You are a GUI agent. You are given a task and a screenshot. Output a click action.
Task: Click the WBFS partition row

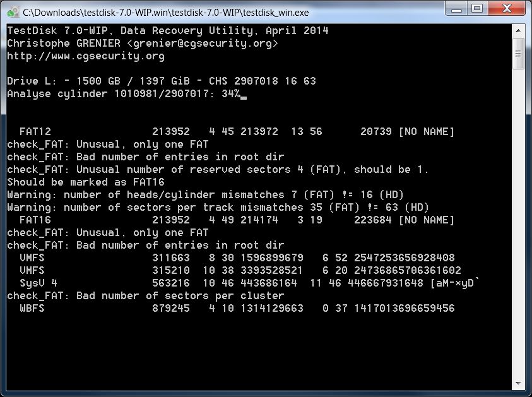tap(237, 308)
